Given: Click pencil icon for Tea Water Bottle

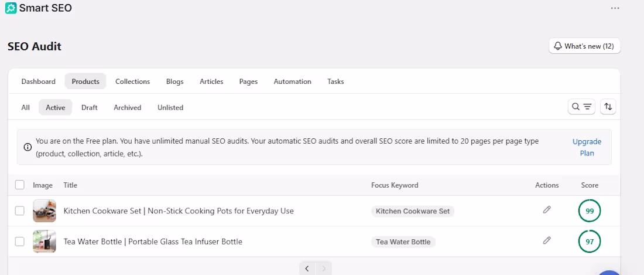Looking at the screenshot, I should (x=547, y=240).
